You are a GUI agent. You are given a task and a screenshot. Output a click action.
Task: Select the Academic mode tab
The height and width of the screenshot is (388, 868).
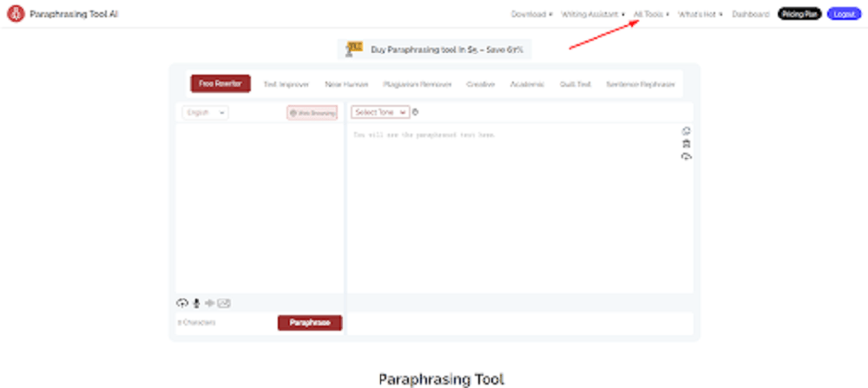528,84
